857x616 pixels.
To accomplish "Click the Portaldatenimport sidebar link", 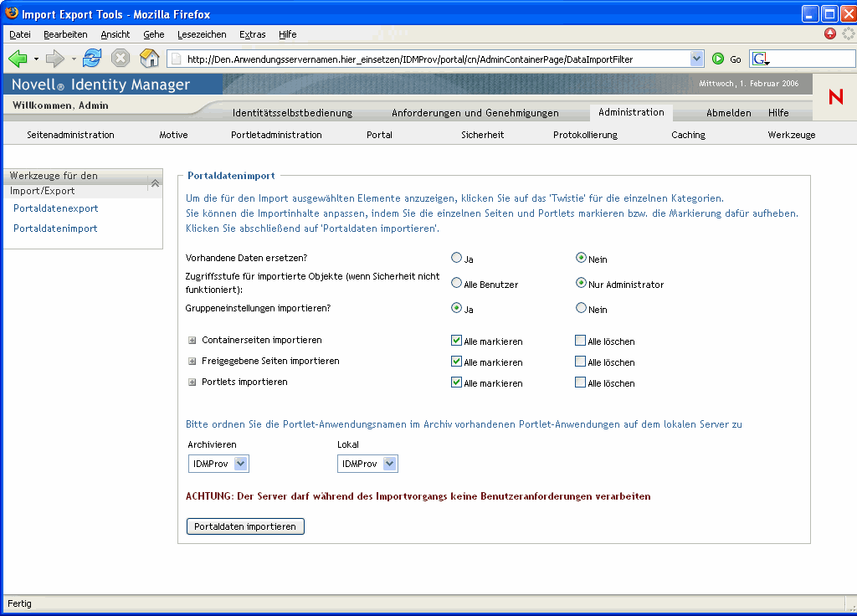I will tap(55, 228).
